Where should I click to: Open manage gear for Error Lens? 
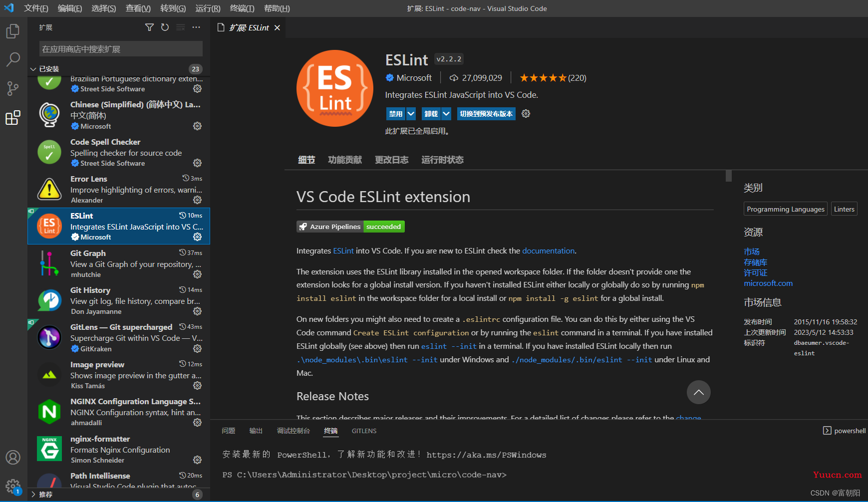(198, 200)
